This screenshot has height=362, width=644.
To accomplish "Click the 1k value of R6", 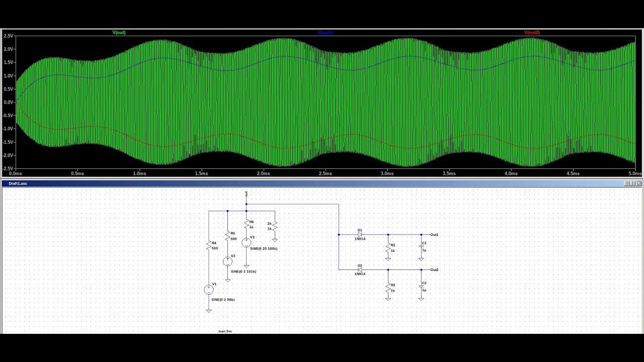I will (252, 227).
